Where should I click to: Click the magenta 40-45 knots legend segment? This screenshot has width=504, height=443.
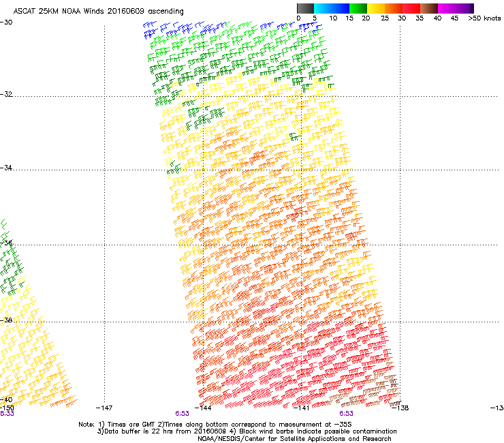pyautogui.click(x=447, y=8)
